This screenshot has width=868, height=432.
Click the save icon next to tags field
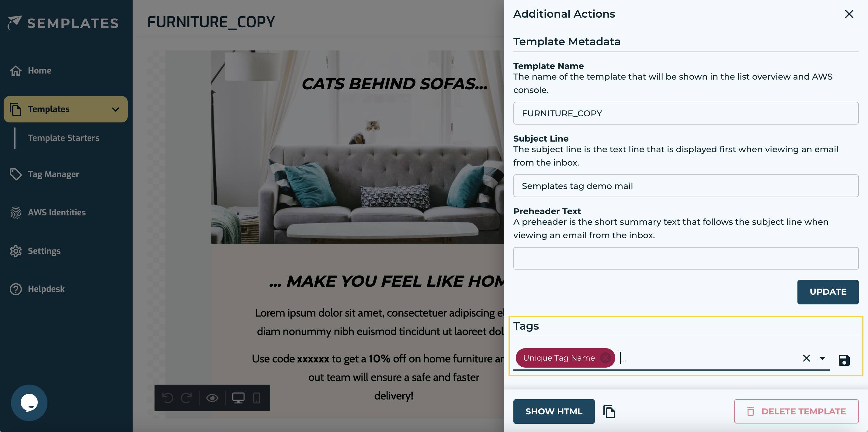click(844, 358)
